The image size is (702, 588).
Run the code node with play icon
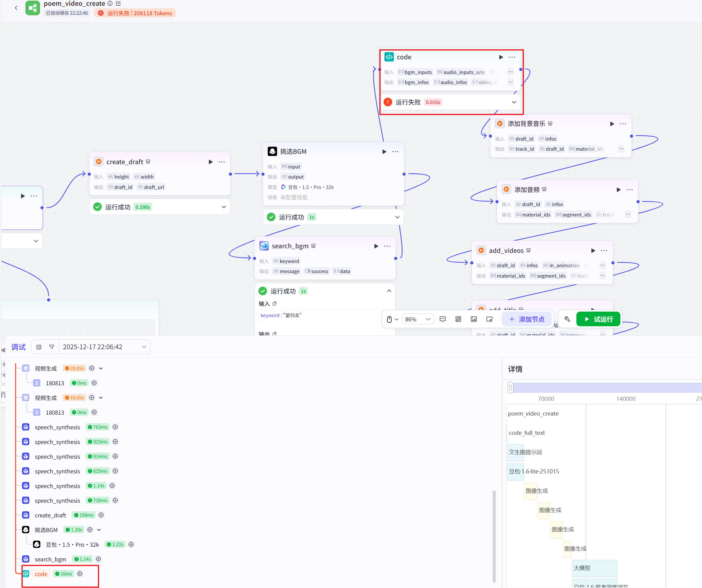coord(501,57)
